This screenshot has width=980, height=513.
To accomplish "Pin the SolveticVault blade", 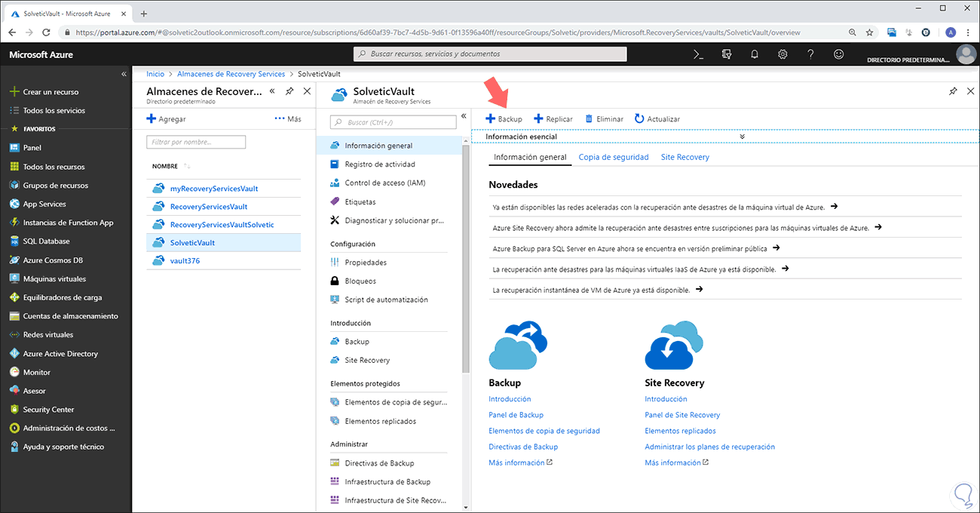I will coord(953,91).
